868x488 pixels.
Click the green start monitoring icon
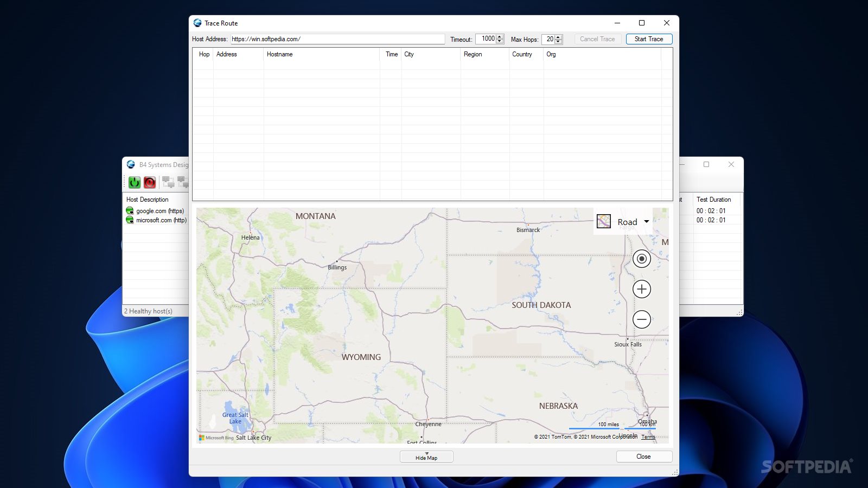[135, 182]
